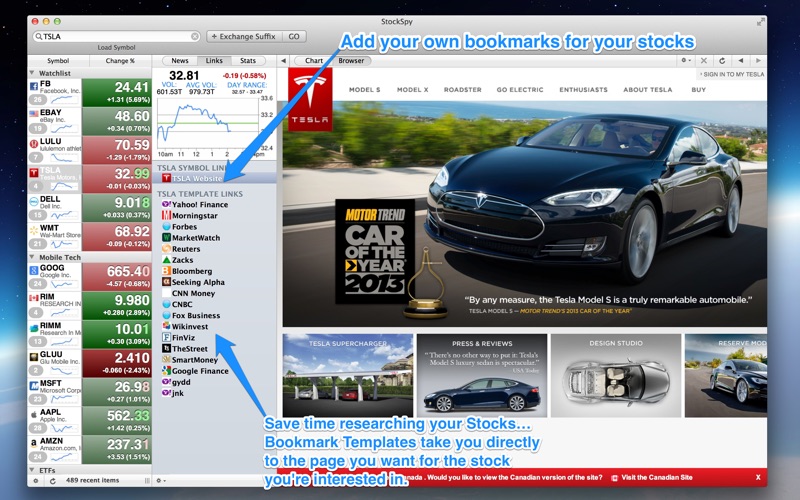This screenshot has width=800, height=500.
Task: Refresh the watchlist with the bottom refresh icon
Action: (x=51, y=480)
